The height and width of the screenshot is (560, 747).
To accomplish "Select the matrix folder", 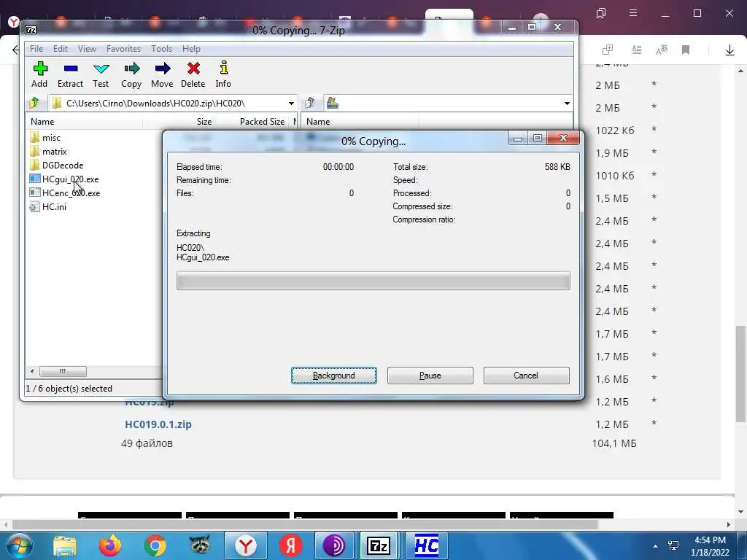I will (48, 152).
